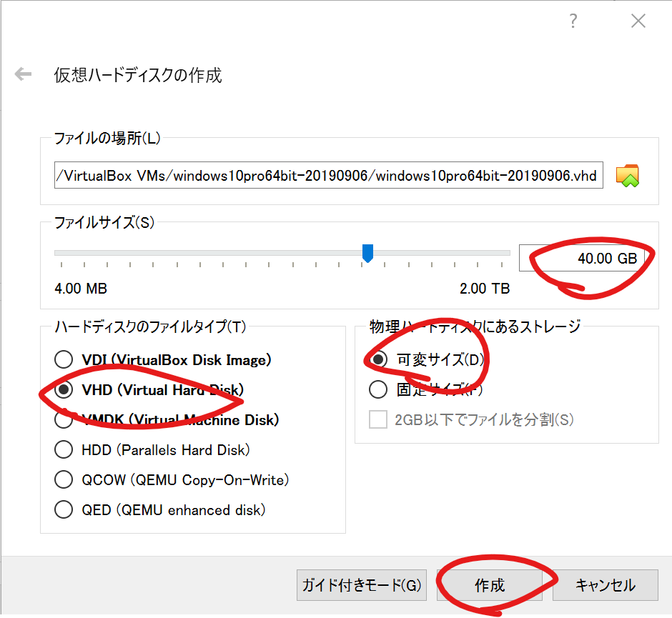
Task: Select QCOW (QEMU Copy-On-Write) format
Action: click(64, 479)
